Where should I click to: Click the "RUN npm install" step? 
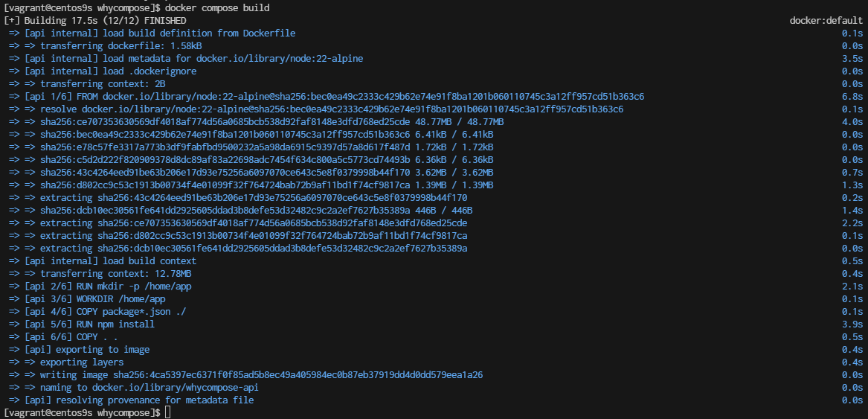coord(89,324)
